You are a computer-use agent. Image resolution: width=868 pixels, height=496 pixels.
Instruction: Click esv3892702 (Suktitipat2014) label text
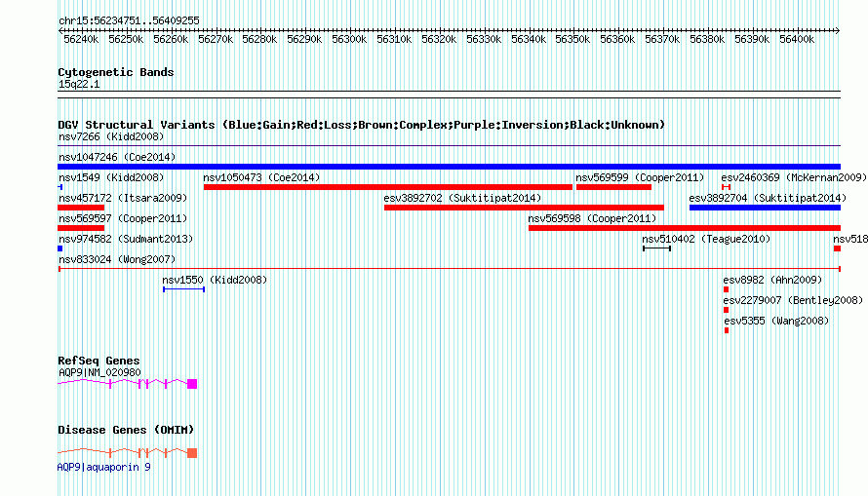tap(462, 198)
